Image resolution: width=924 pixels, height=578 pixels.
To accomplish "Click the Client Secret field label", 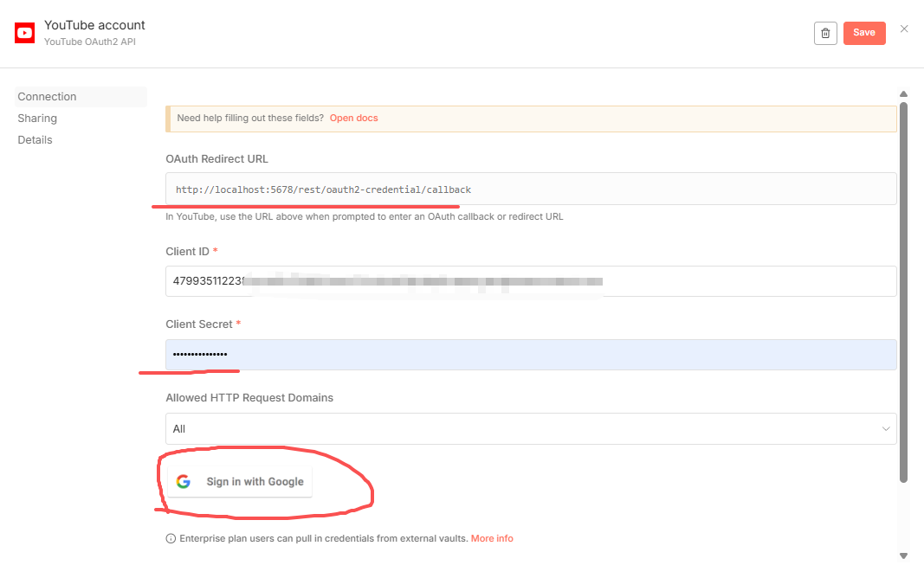I will (x=199, y=324).
